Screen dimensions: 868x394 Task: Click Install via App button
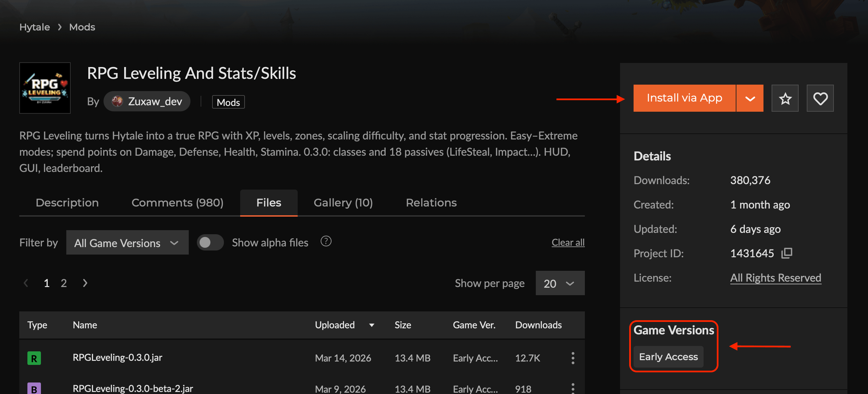(684, 98)
